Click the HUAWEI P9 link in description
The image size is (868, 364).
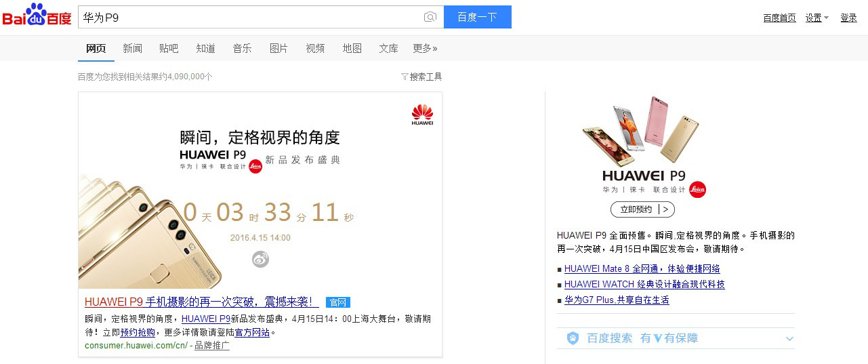pyautogui.click(x=206, y=319)
